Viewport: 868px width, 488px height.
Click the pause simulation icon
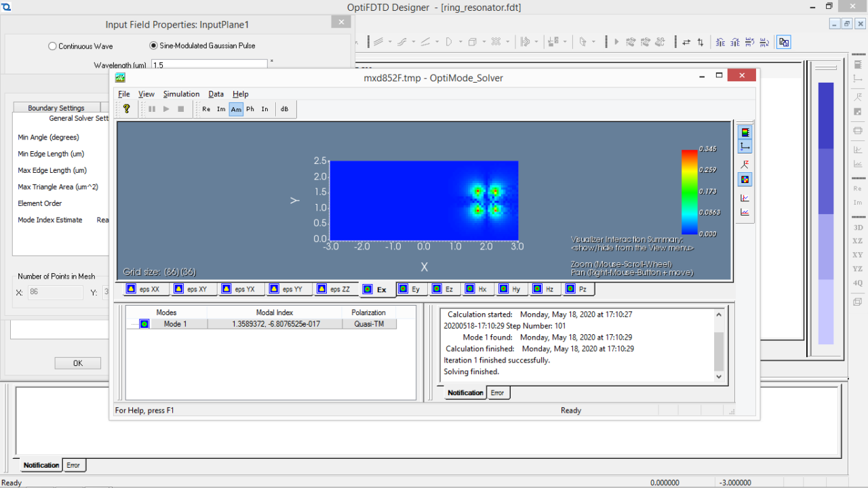point(152,108)
